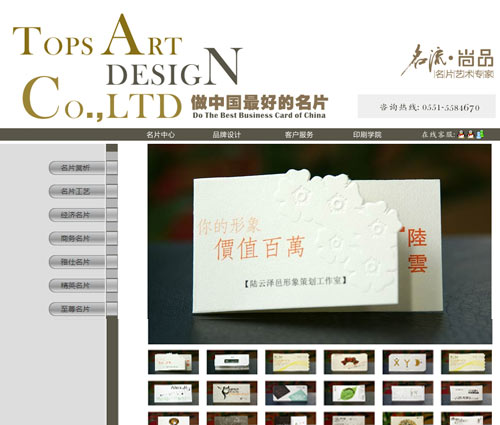Select 客户服务 in the navigation bar
Screen dimensions: 500x425
(299, 135)
